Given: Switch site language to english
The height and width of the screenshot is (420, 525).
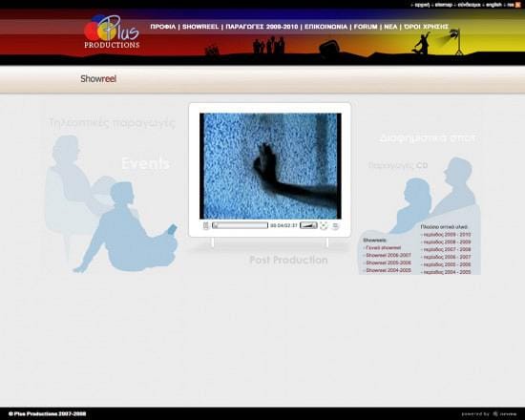Looking at the screenshot, I should 493,5.
